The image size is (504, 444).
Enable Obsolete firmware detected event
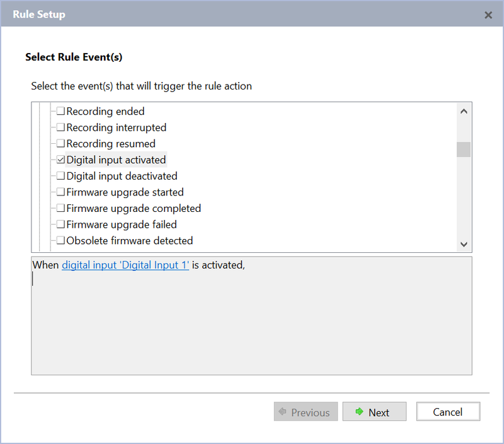click(61, 240)
